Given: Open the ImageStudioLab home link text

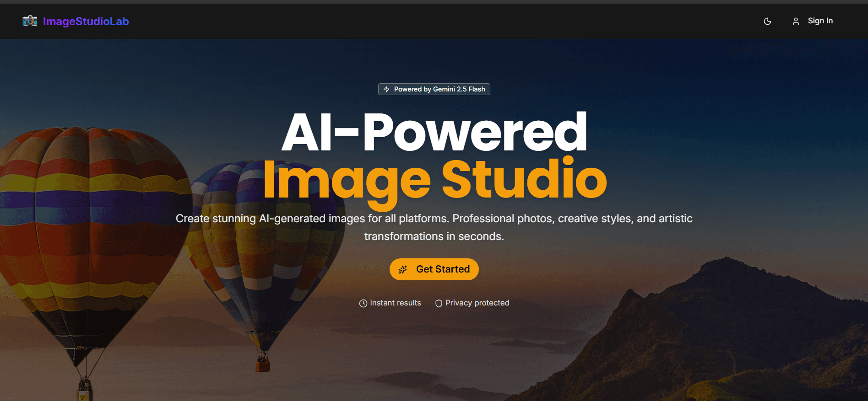Looking at the screenshot, I should tap(86, 21).
